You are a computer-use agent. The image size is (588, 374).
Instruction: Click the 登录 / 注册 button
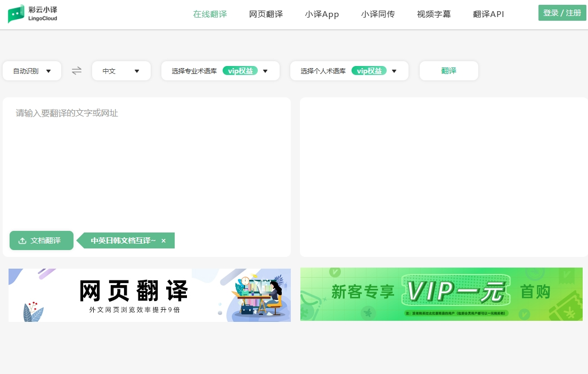tap(562, 13)
